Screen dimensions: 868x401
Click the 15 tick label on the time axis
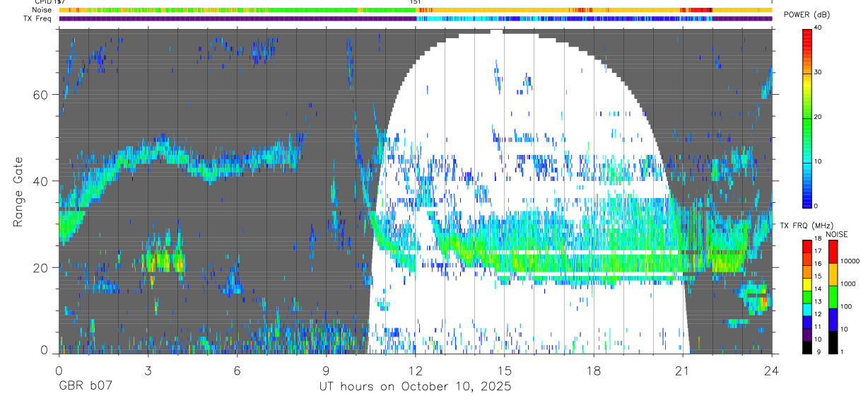[505, 371]
